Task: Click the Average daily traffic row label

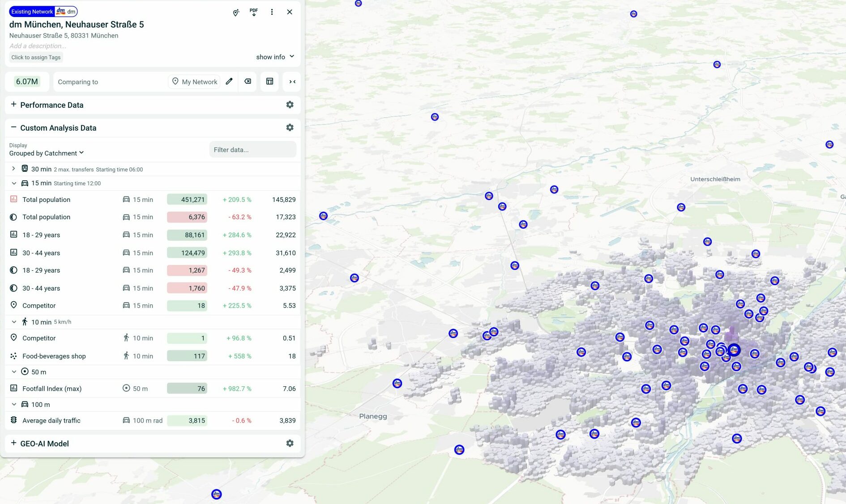Action: tap(51, 420)
